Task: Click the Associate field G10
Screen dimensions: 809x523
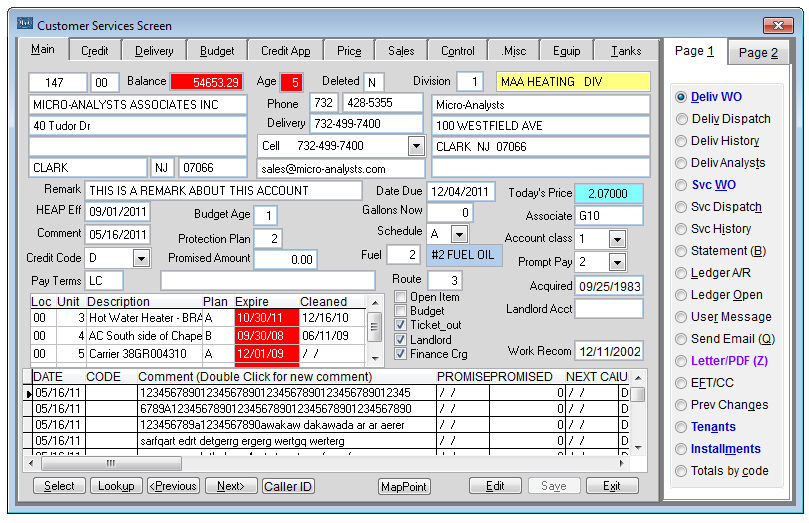Action: (x=609, y=216)
